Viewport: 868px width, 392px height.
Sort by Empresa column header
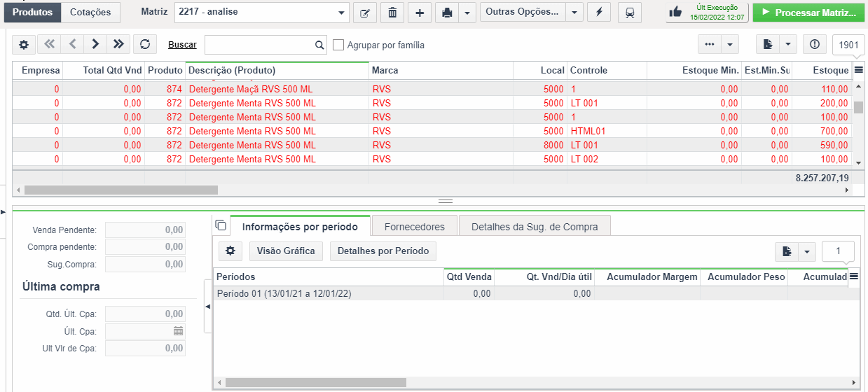pos(38,70)
